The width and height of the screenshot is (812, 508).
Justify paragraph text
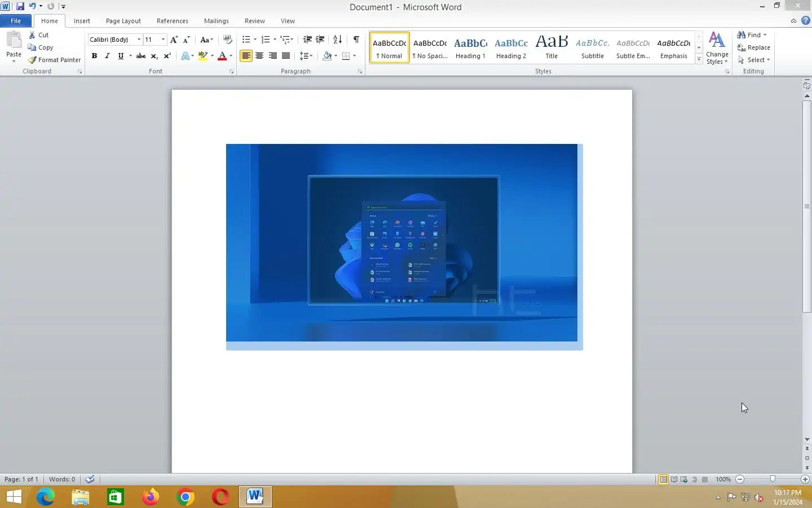pyautogui.click(x=286, y=56)
